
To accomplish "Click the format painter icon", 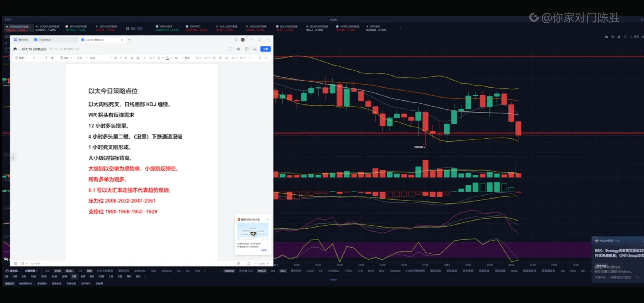I will 46,58.
